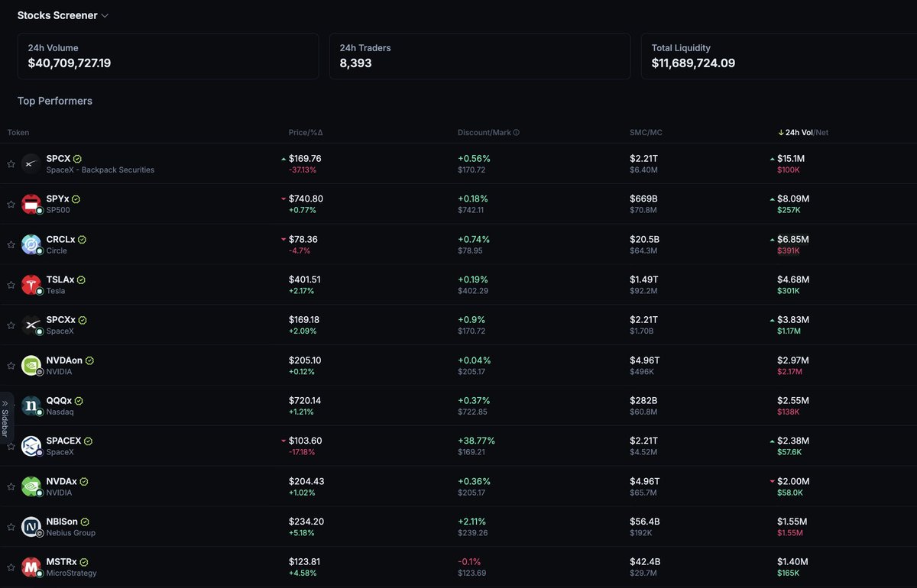Expand the Sidebar panel

click(x=5, y=418)
